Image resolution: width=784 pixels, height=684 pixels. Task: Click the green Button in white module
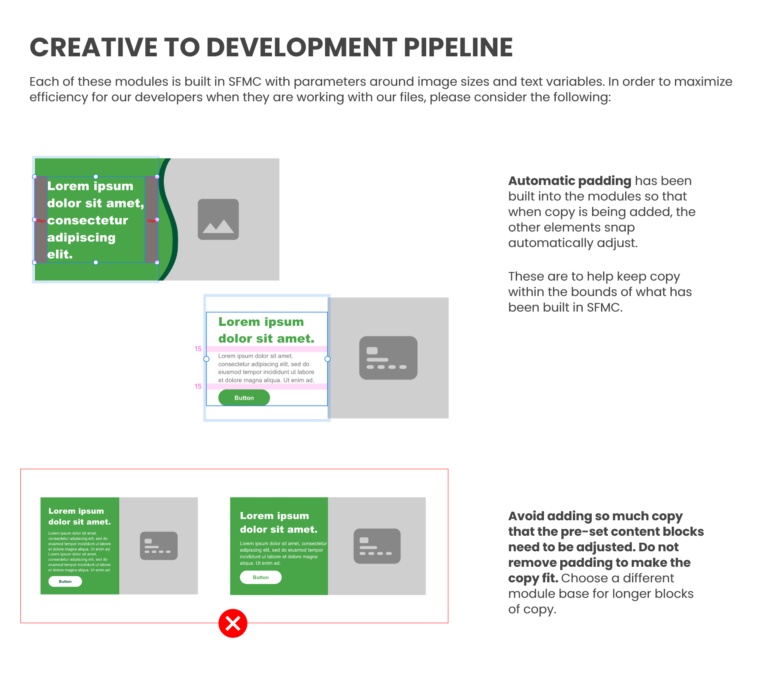(x=244, y=398)
